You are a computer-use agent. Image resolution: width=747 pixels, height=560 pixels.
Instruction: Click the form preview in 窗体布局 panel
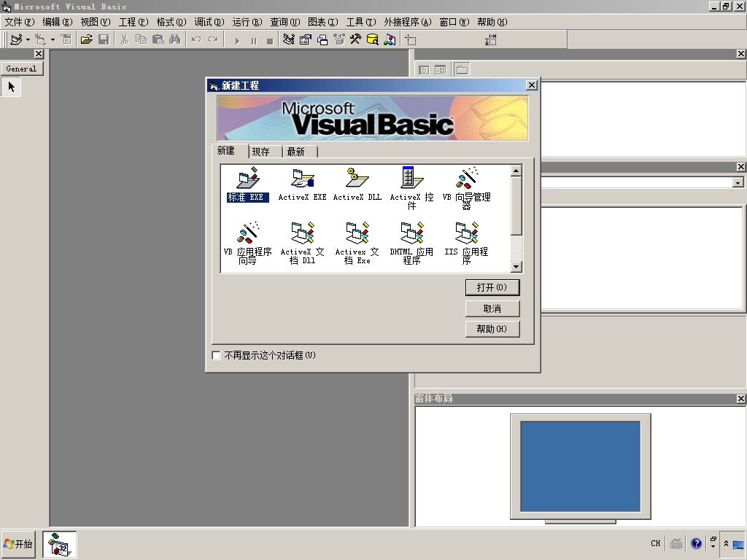[x=580, y=466]
